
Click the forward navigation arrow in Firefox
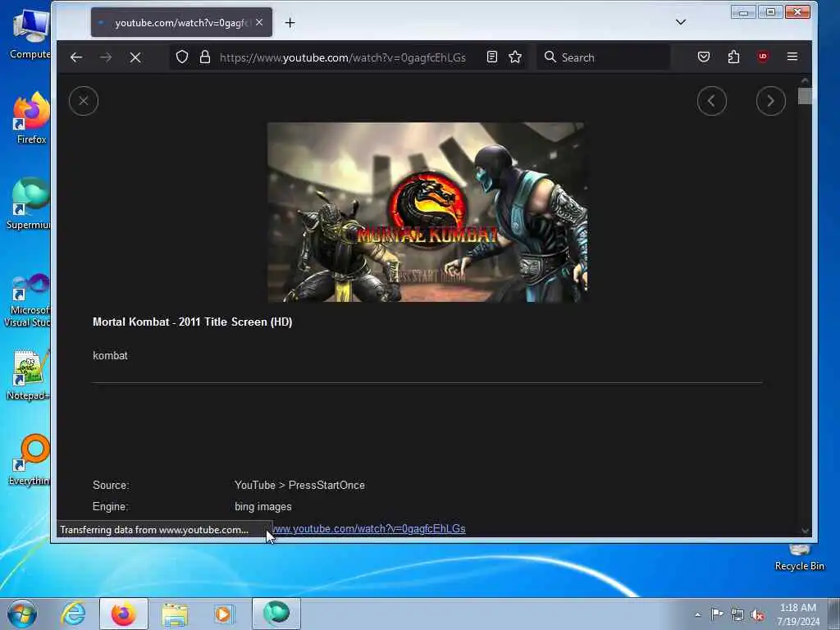pos(106,57)
